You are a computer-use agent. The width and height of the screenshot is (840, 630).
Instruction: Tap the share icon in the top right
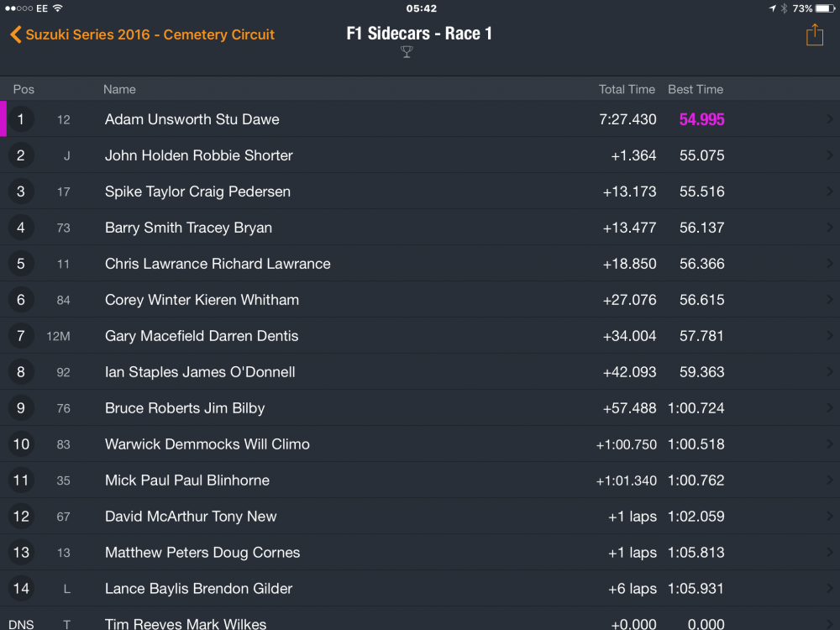814,34
